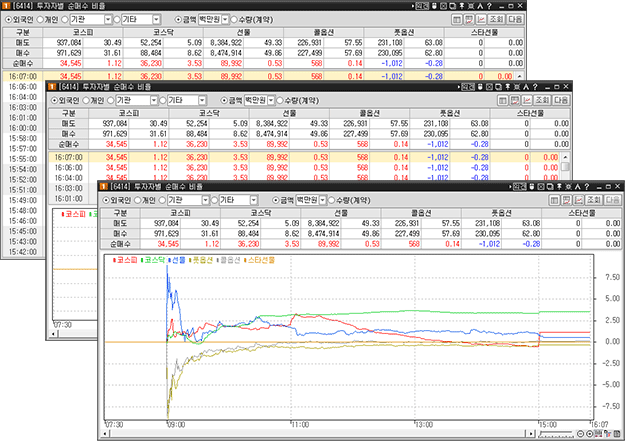625x441 pixels.
Task: Open 기타 dropdown in front window
Action: pyautogui.click(x=254, y=200)
